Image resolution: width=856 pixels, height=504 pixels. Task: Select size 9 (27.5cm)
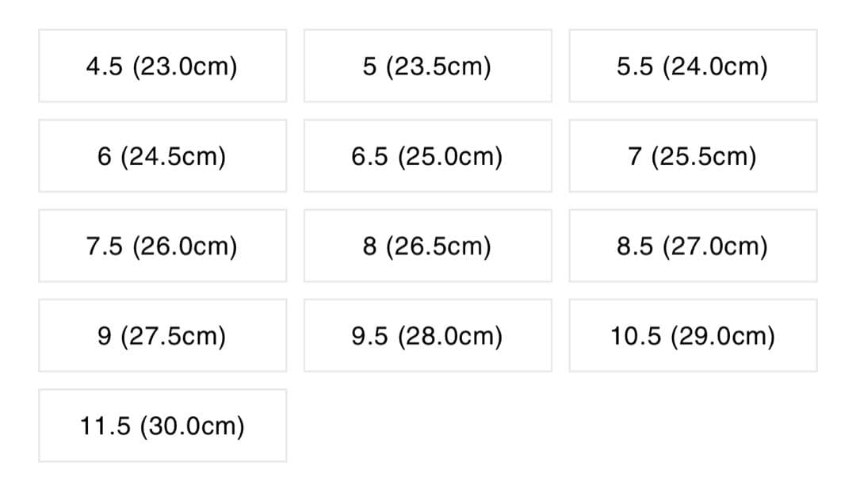pos(162,336)
